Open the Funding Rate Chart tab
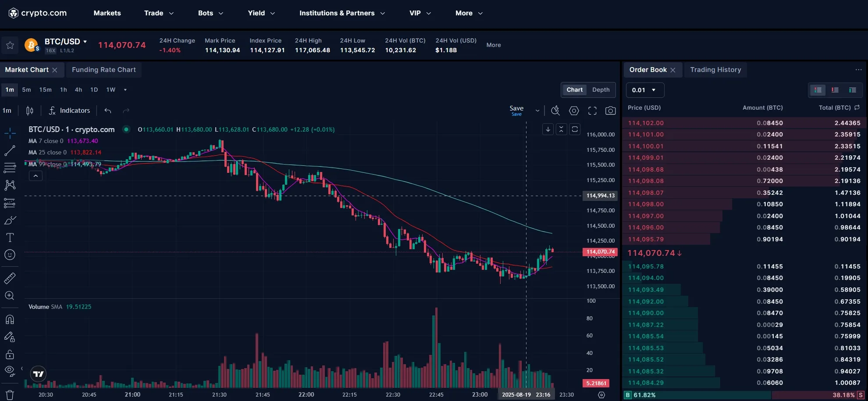Screen dimensions: 868x401 (104, 70)
